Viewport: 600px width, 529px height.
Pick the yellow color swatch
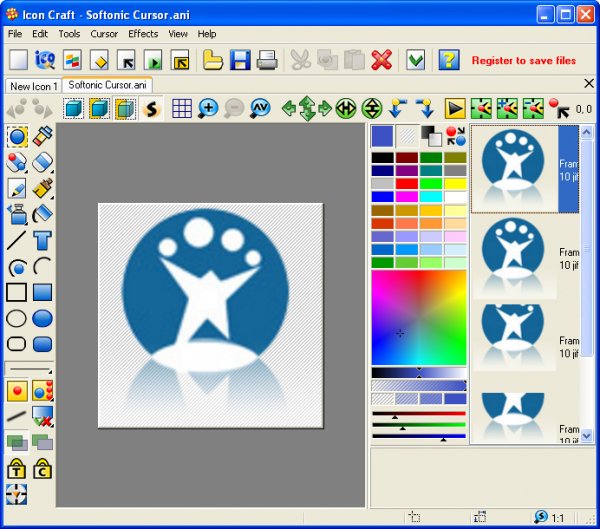click(x=455, y=183)
